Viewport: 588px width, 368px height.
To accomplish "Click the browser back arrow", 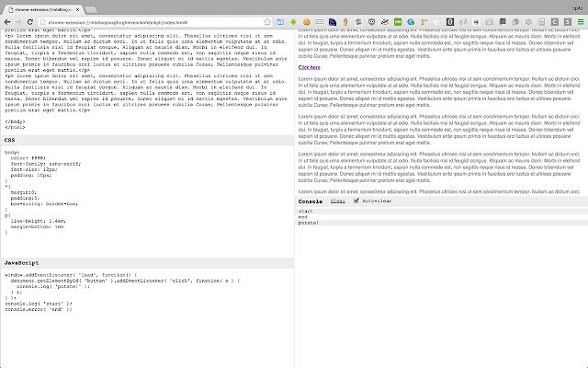I will click(7, 22).
